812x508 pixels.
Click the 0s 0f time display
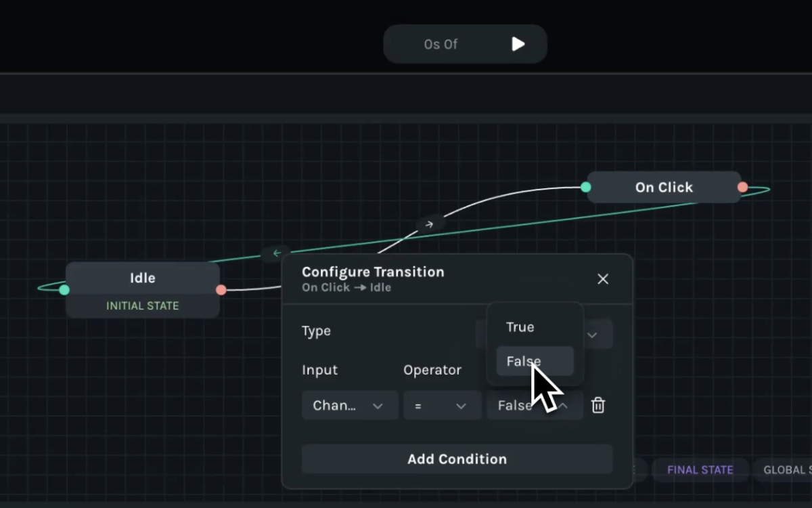(441, 45)
